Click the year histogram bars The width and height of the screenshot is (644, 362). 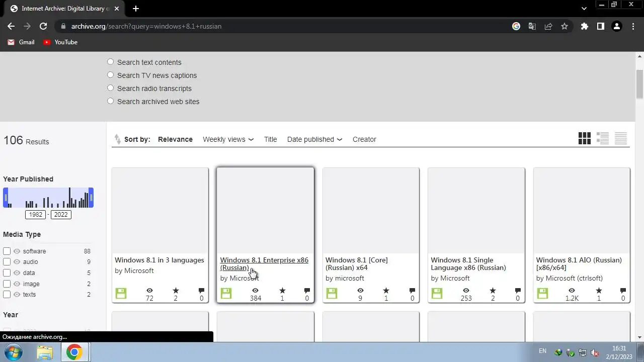[48, 198]
